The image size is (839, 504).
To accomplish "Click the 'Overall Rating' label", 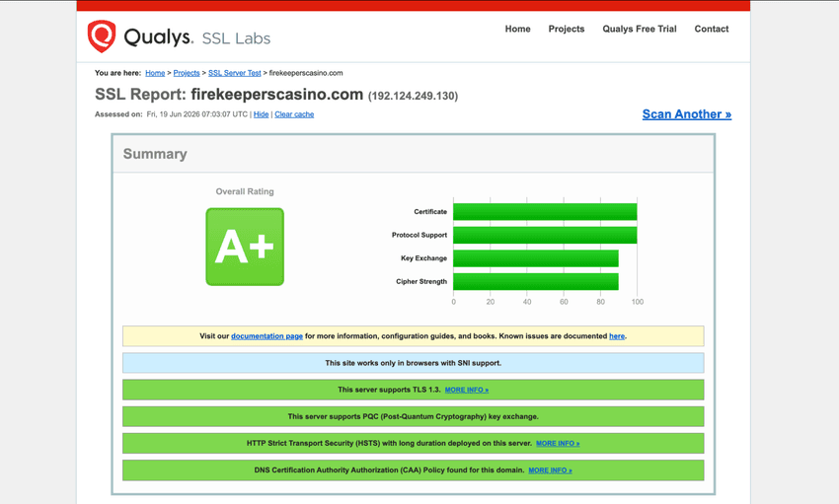I will (x=245, y=191).
